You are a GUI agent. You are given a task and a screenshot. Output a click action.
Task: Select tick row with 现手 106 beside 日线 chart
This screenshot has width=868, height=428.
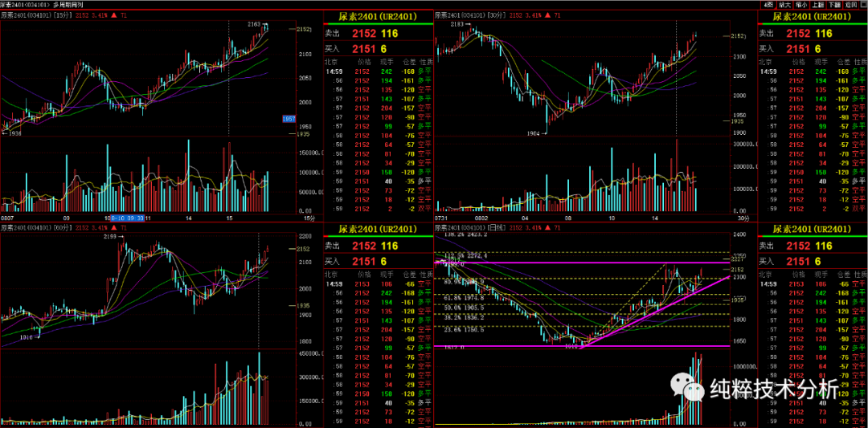[x=813, y=283]
